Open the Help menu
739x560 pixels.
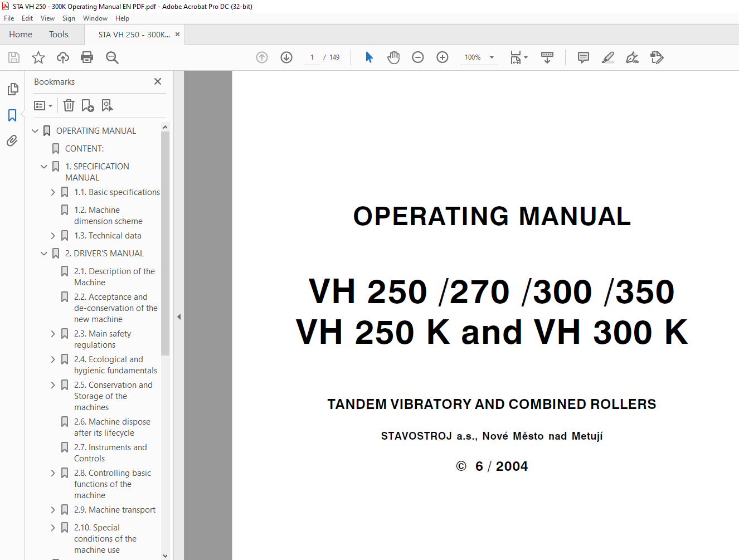coord(122,18)
